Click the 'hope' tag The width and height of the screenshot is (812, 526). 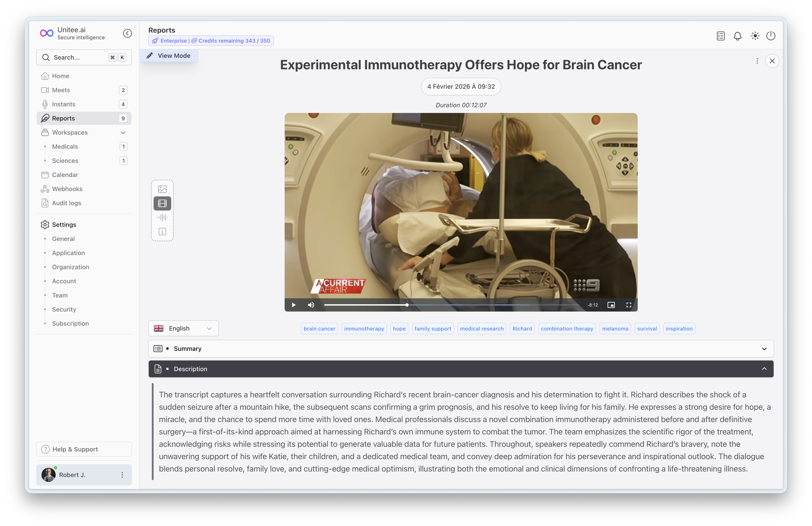click(x=399, y=329)
